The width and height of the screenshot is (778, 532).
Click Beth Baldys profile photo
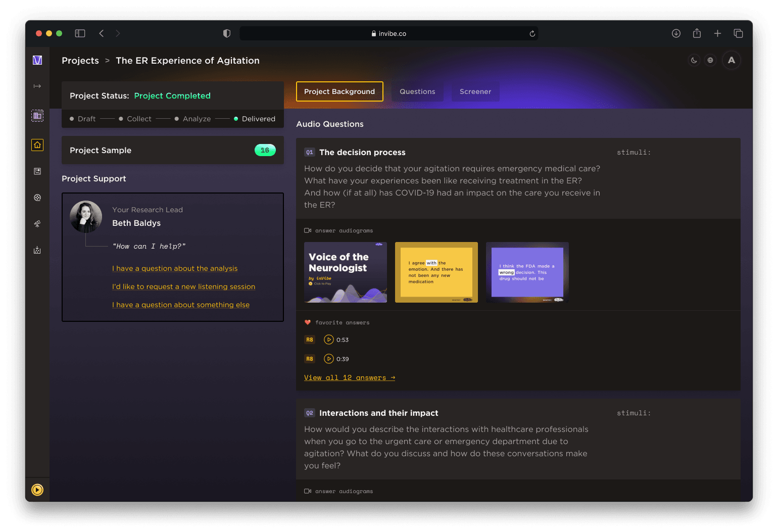click(86, 217)
